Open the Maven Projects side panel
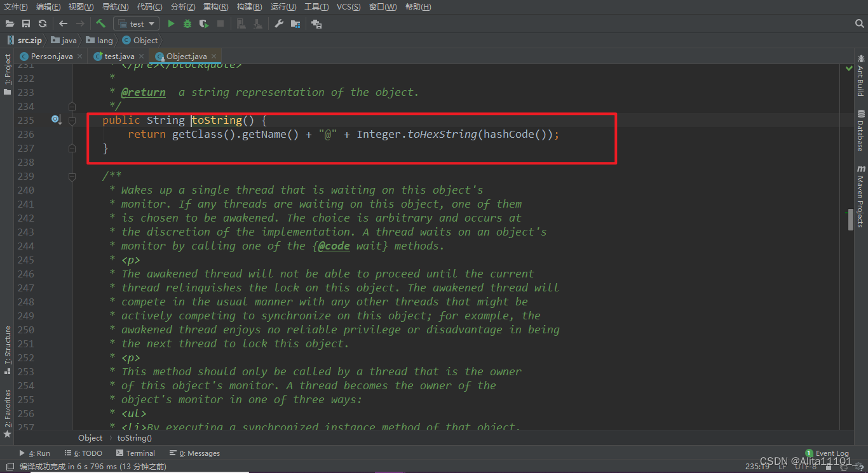Screen dimensions: 868x473 click(860, 196)
